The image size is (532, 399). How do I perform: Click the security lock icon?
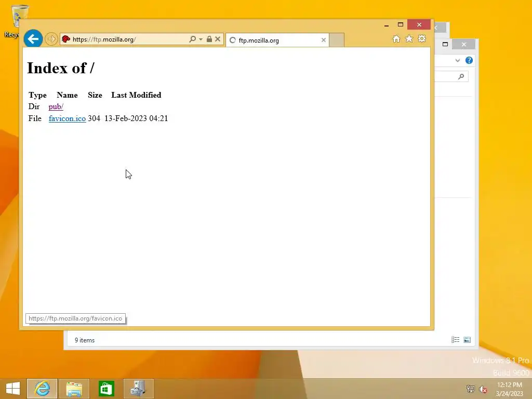tap(209, 39)
